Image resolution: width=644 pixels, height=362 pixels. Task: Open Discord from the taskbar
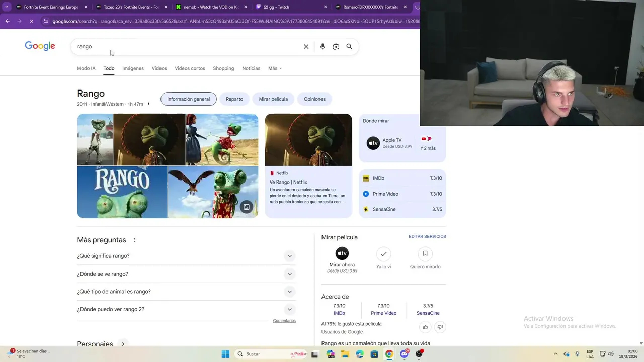(x=404, y=354)
